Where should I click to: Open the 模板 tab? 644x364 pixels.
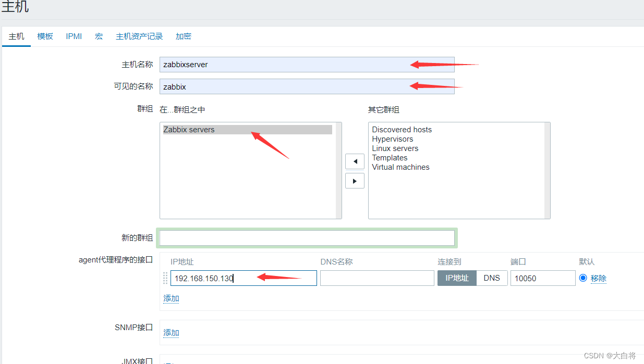pos(45,36)
